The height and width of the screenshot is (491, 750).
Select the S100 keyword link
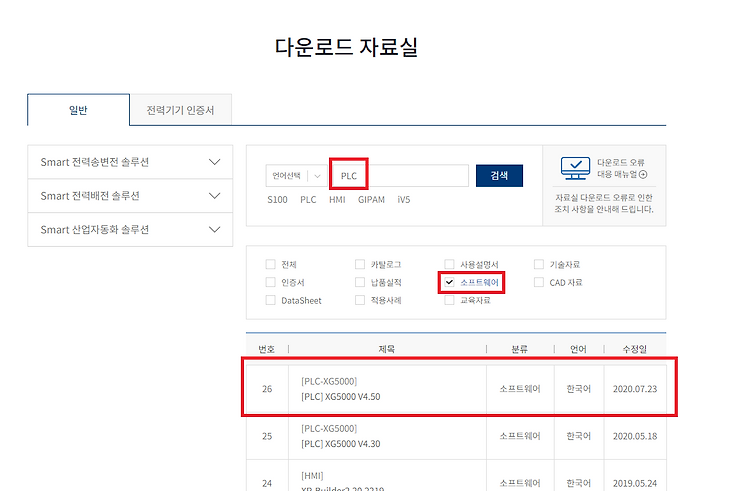pyautogui.click(x=277, y=200)
